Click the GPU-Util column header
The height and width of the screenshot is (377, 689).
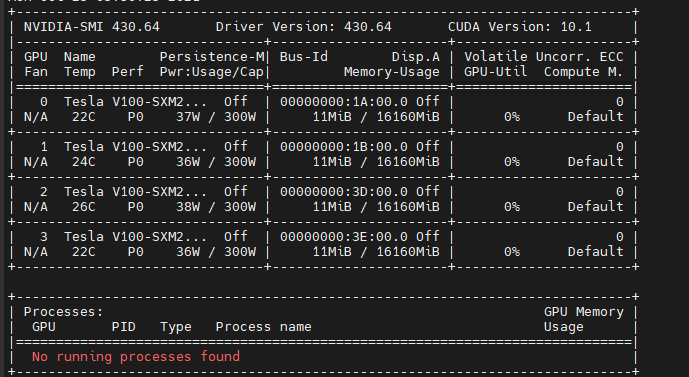point(496,72)
